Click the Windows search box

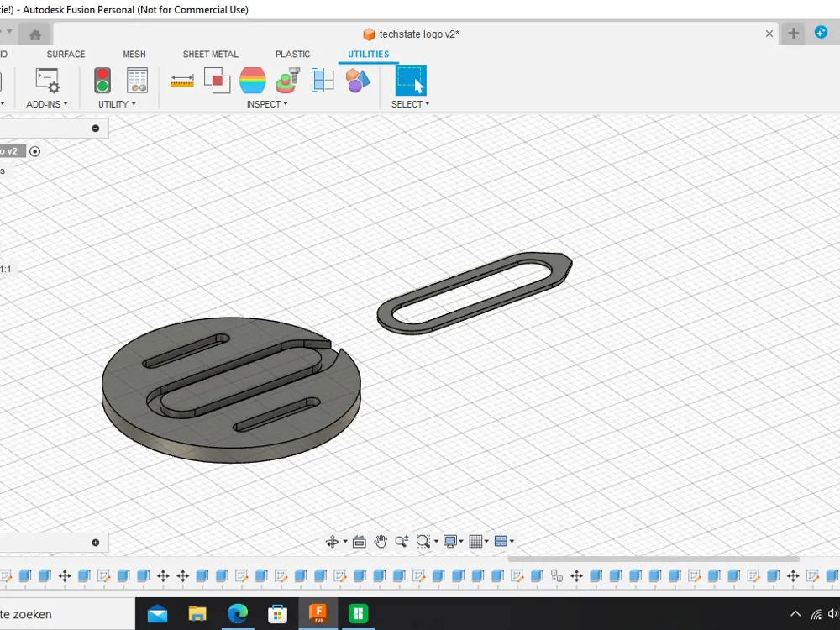[67, 614]
